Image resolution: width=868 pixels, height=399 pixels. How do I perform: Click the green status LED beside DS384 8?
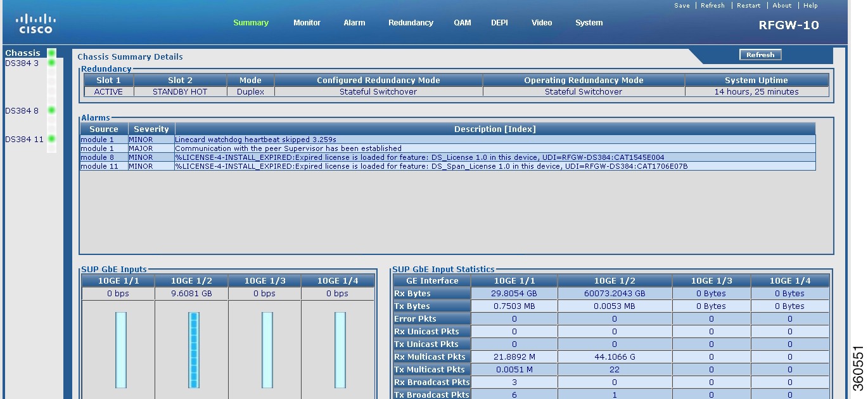(51, 110)
